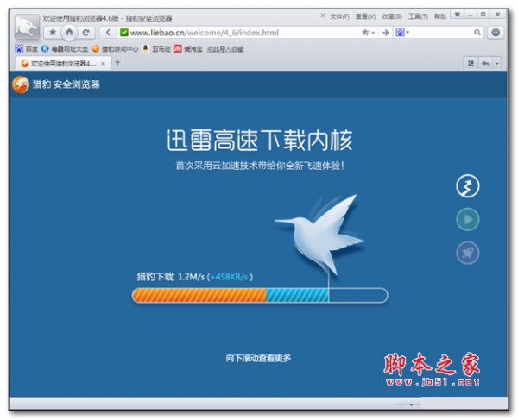Viewport: 518px width, 420px height.
Task: Open favorites with the star button
Action: click(53, 32)
